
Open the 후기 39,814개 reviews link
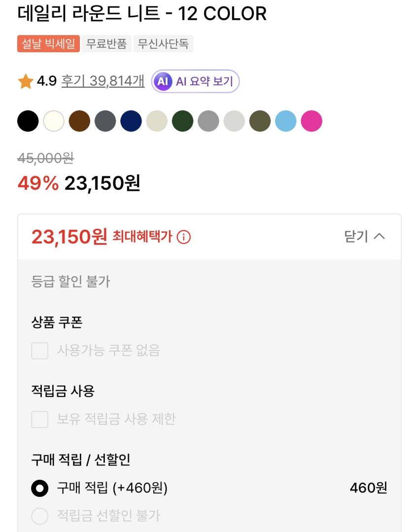click(x=103, y=81)
